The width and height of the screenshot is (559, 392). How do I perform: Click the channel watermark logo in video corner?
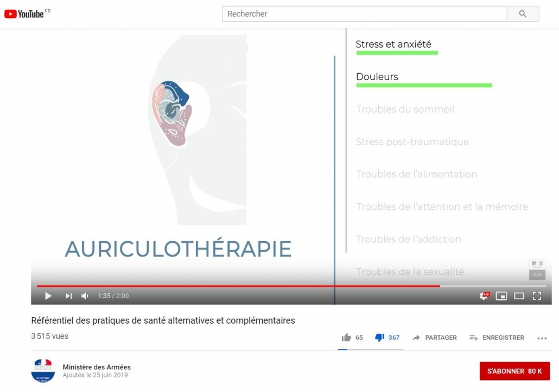(537, 269)
